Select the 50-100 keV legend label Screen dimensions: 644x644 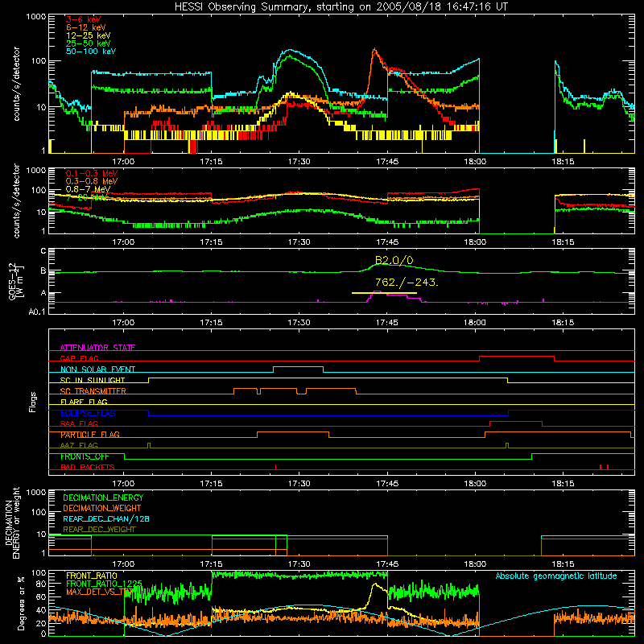91,52
